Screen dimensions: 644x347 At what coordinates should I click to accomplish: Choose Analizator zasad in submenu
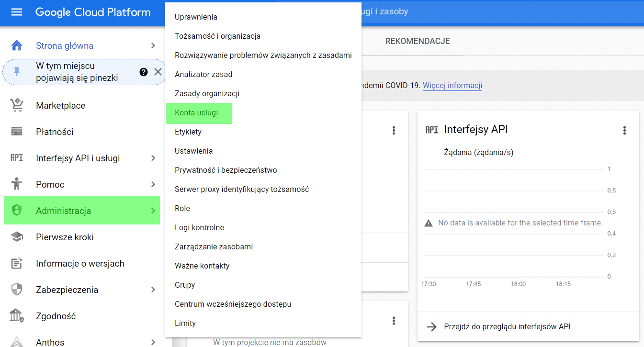click(x=263, y=74)
